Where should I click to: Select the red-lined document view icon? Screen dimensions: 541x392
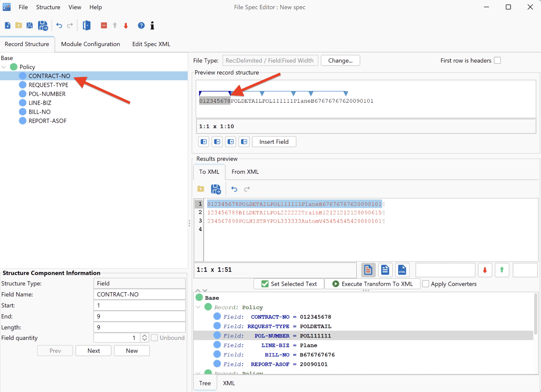pyautogui.click(x=368, y=270)
